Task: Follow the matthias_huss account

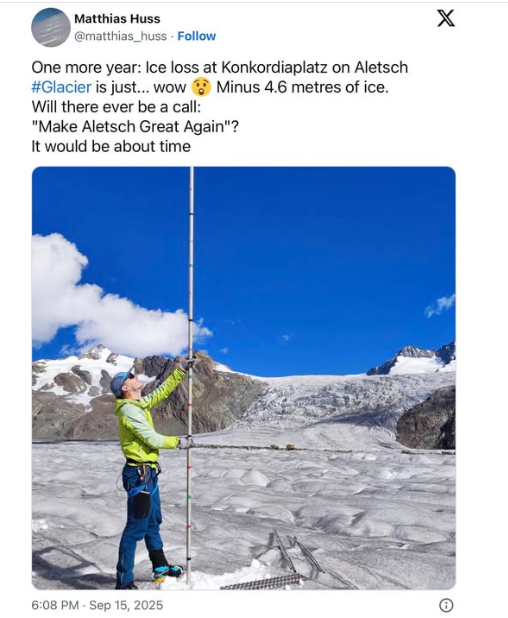Action: click(197, 36)
